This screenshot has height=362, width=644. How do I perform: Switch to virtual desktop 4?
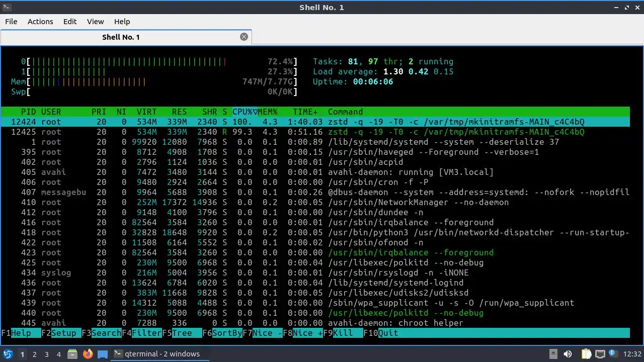59,354
